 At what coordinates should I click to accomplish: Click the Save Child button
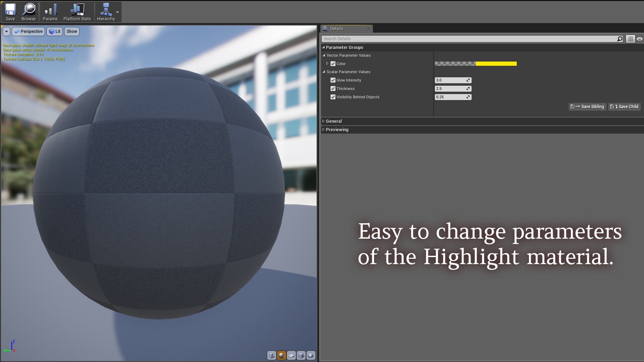624,107
